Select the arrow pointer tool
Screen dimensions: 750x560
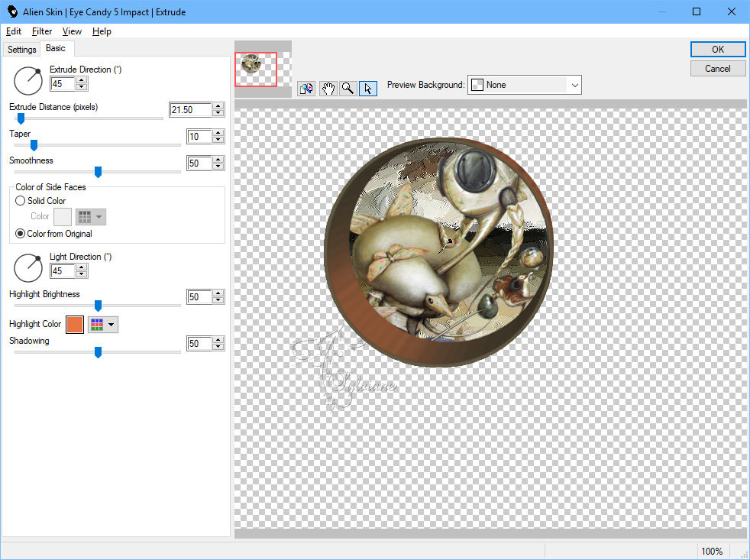368,89
